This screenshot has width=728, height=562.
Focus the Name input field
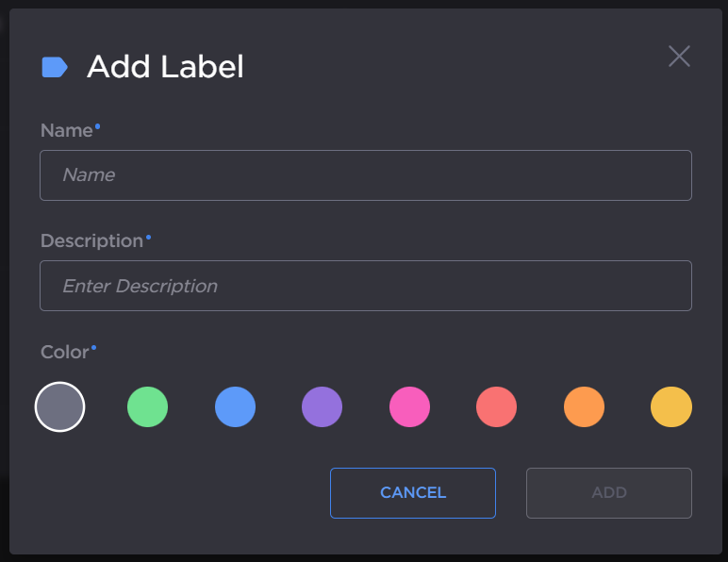pyautogui.click(x=365, y=175)
